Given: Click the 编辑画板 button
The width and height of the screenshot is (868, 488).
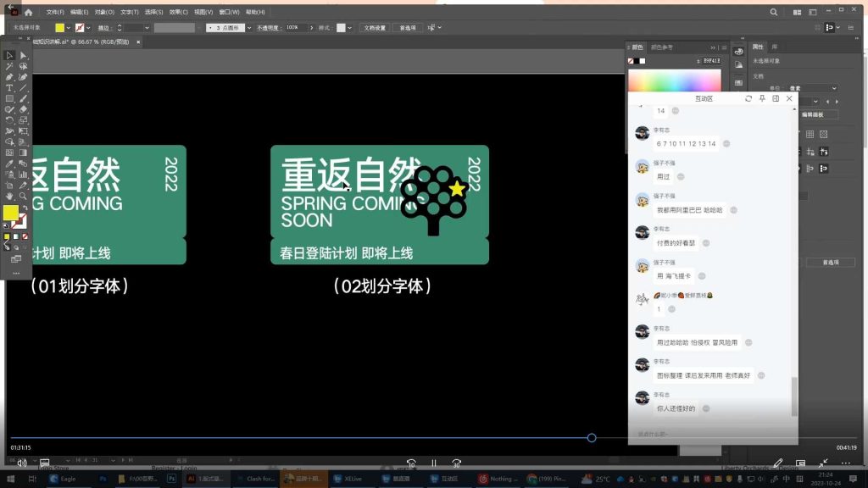Looking at the screenshot, I should click(x=813, y=114).
